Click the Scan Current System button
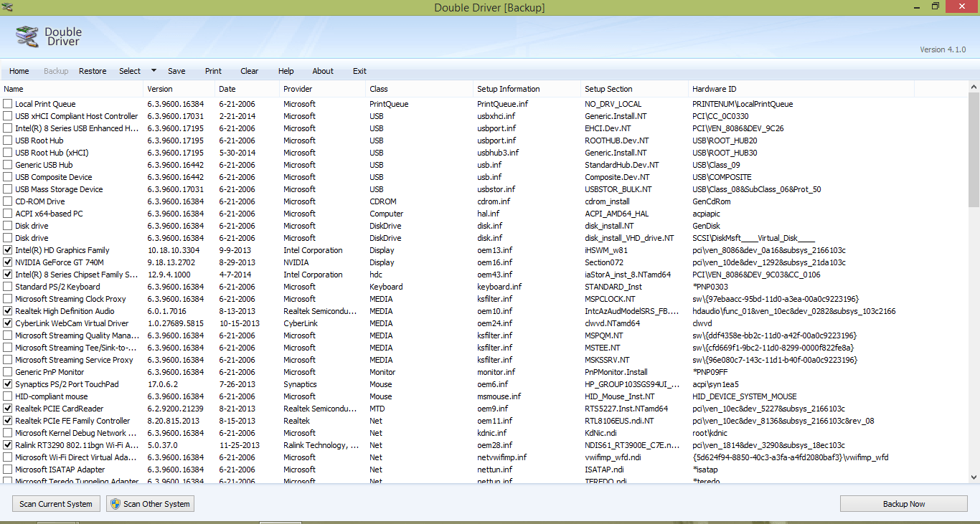The image size is (980, 524). click(56, 504)
